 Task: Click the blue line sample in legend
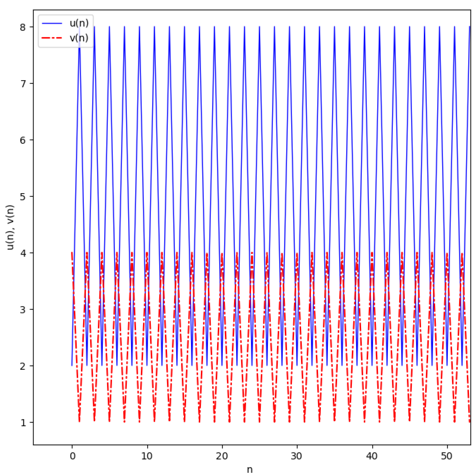(52, 23)
